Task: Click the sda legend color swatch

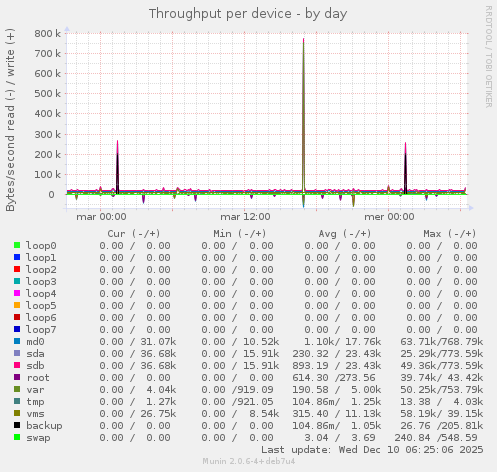Action: (x=17, y=353)
